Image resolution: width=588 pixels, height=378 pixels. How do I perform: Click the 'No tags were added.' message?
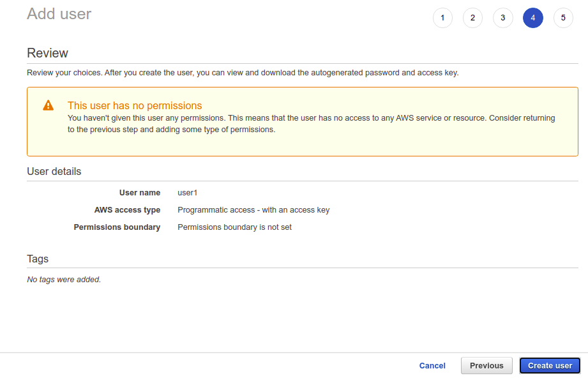click(64, 279)
